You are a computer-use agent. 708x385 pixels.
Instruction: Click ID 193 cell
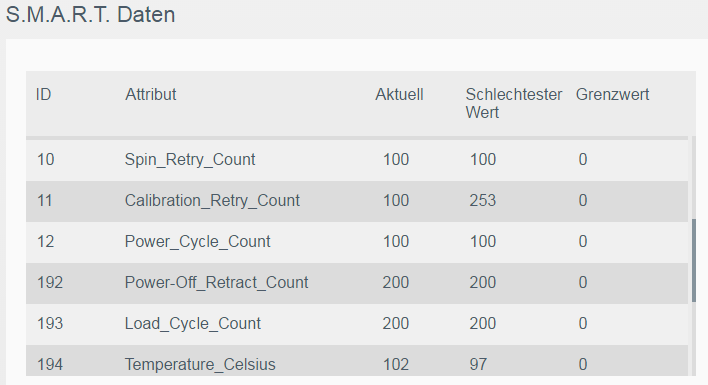50,324
